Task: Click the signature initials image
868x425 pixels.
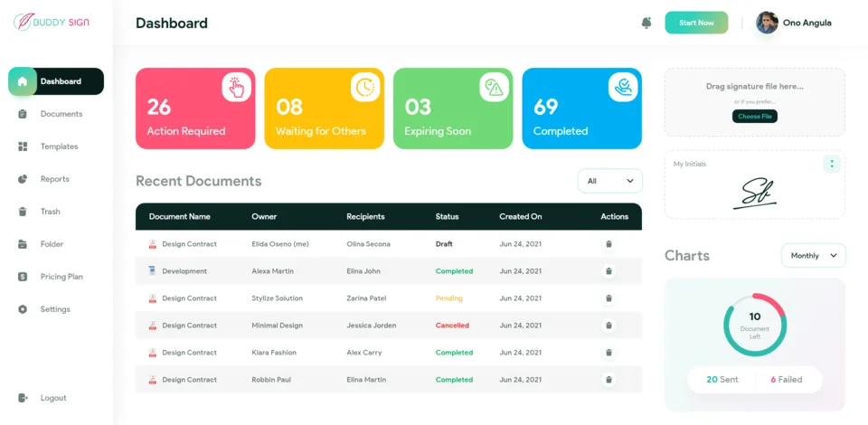Action: [x=754, y=194]
